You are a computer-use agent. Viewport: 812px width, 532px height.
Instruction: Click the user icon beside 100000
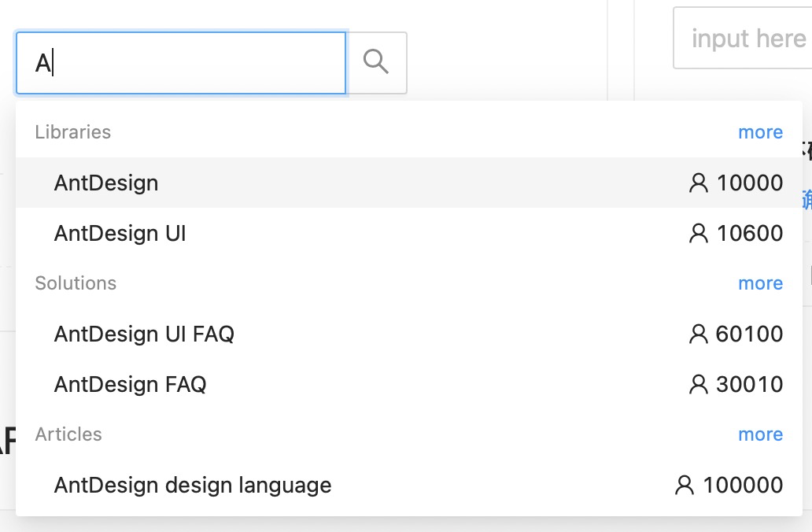[x=685, y=486]
